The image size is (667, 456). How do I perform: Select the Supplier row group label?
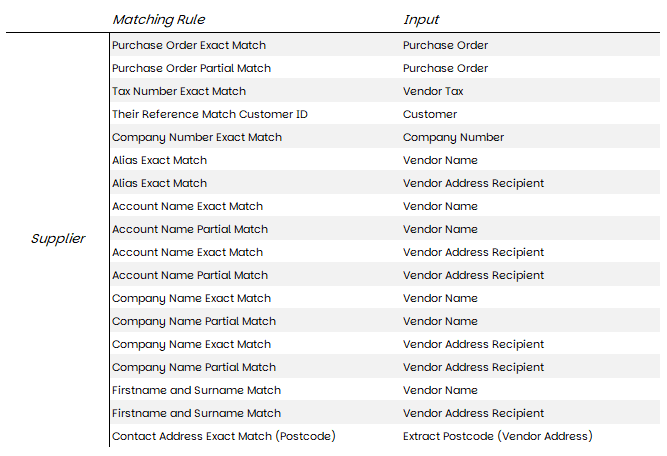tap(58, 239)
